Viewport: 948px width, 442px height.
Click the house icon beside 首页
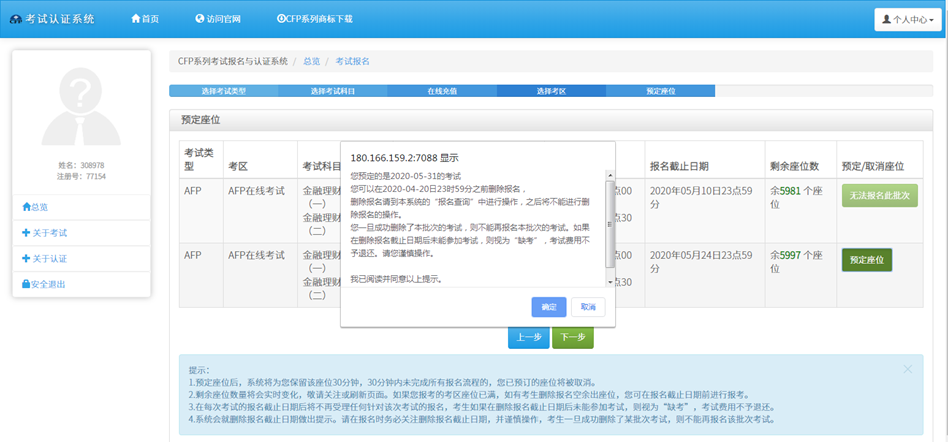click(x=136, y=19)
